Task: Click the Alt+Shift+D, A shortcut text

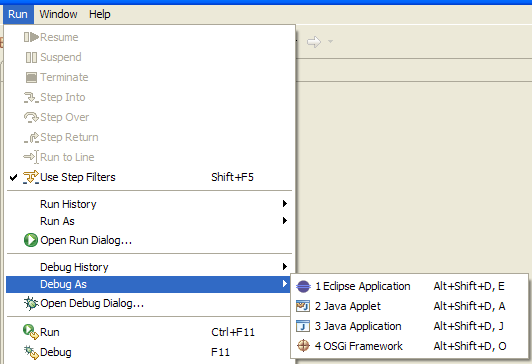Action: point(469,306)
